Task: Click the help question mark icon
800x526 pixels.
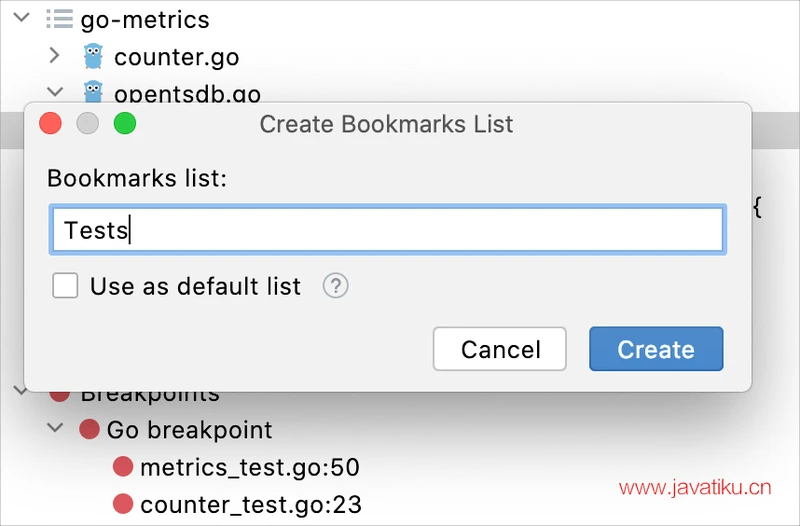Action: [336, 287]
